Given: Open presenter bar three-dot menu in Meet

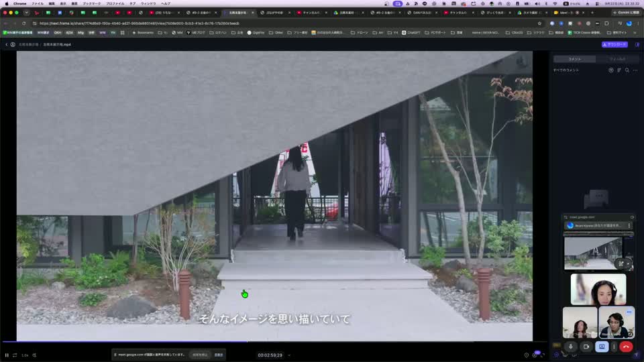Looking at the screenshot, I should point(629,225).
